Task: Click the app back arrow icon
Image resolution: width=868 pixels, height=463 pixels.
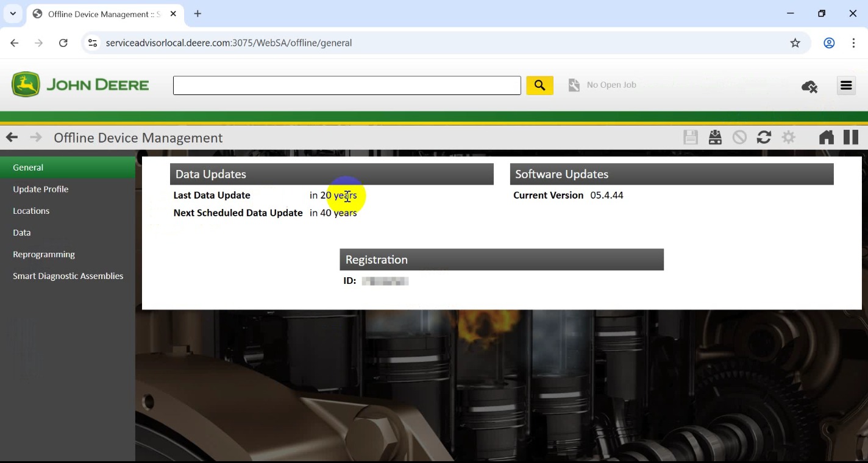Action: tap(12, 138)
